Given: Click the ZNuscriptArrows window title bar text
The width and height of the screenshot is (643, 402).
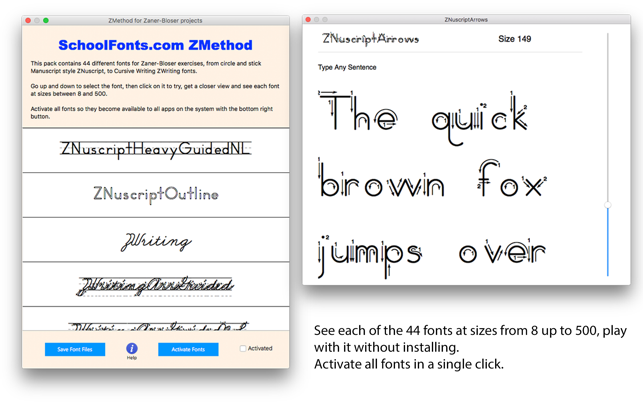Looking at the screenshot, I should click(x=466, y=19).
